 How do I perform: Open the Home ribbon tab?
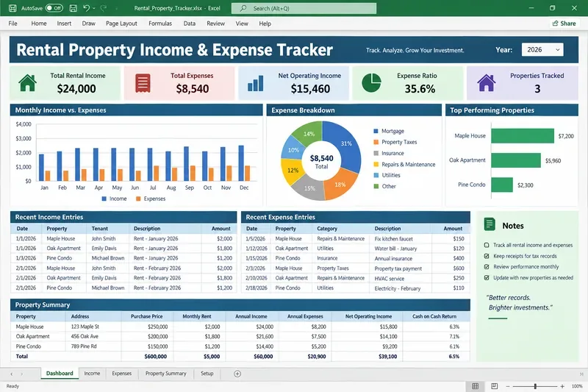pyautogui.click(x=39, y=24)
